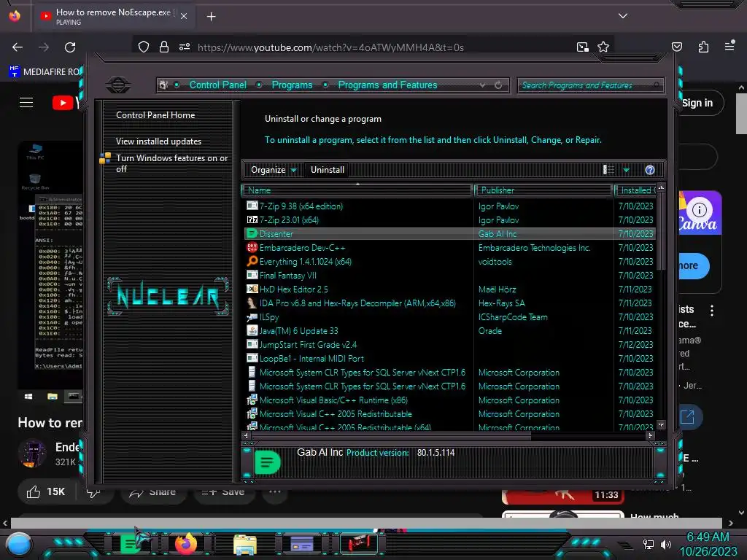The height and width of the screenshot is (560, 747).
Task: Click the 11:33 video thumbnail
Action: [562, 496]
